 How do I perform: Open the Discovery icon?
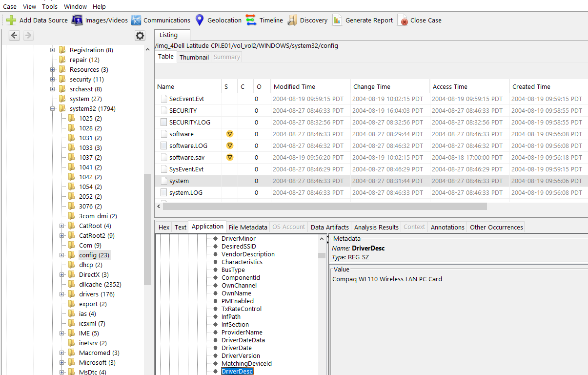pos(292,20)
